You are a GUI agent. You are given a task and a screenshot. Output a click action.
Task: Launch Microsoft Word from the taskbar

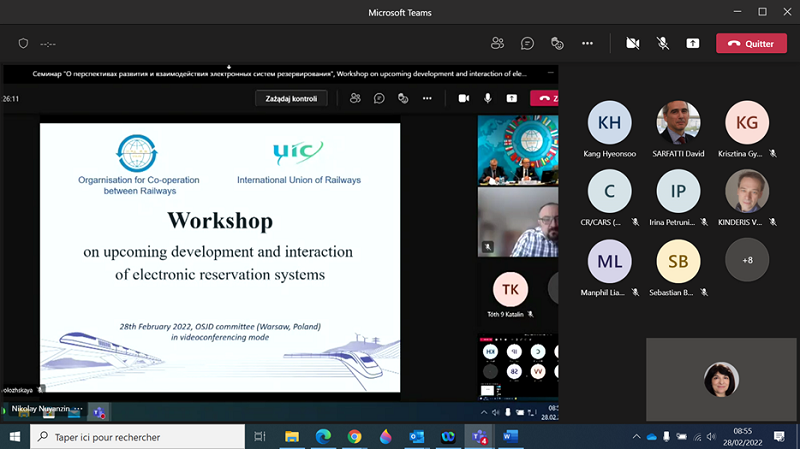[x=509, y=437]
